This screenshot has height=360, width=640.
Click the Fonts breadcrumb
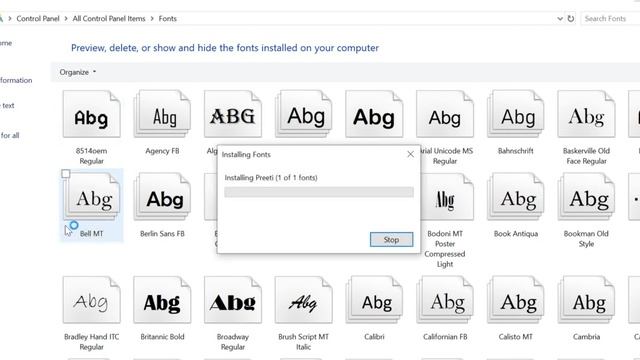point(168,19)
